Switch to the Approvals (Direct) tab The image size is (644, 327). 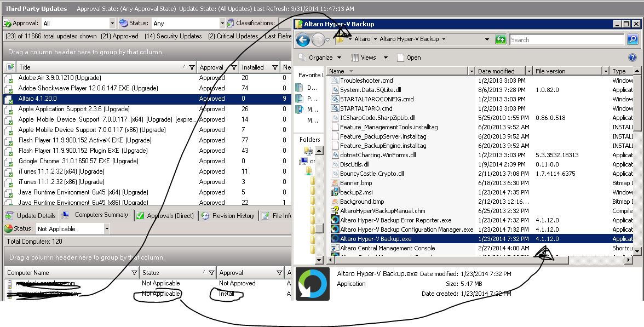pos(165,216)
